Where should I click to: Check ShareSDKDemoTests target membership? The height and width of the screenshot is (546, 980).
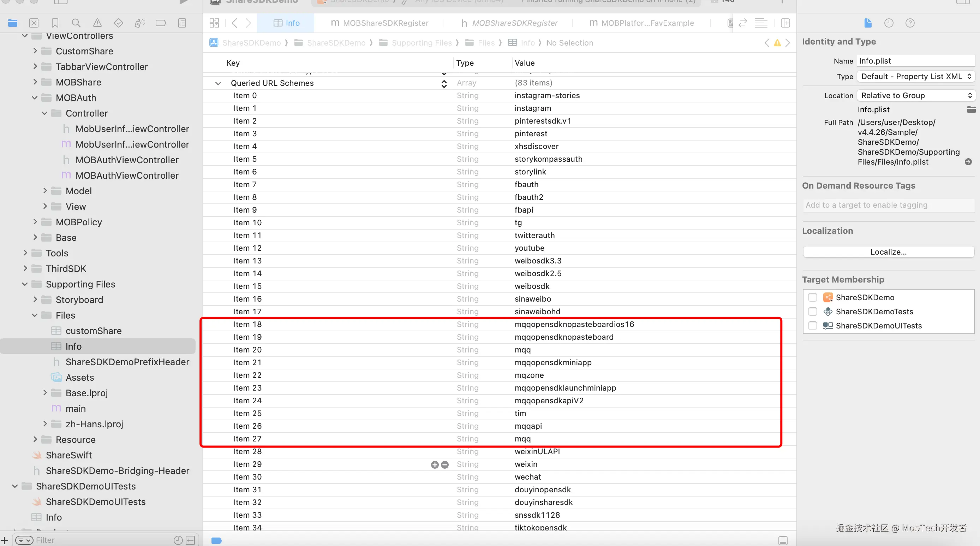click(x=813, y=311)
